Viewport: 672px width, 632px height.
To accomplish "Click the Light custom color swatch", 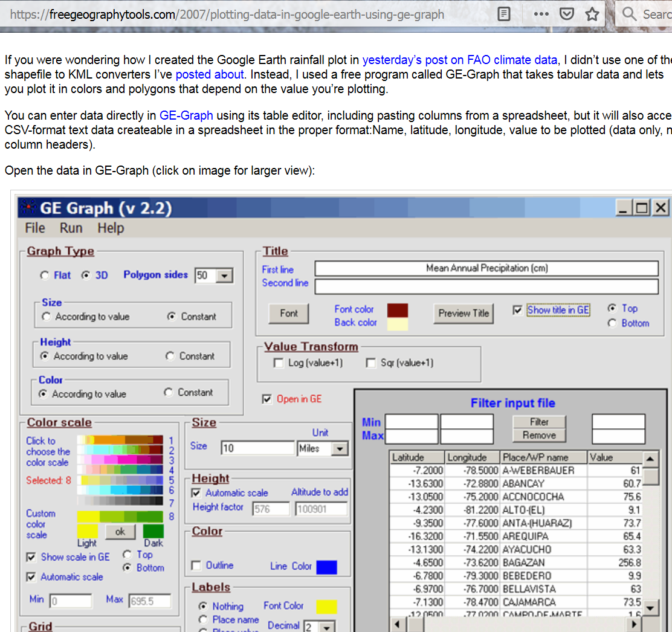I will 88,531.
